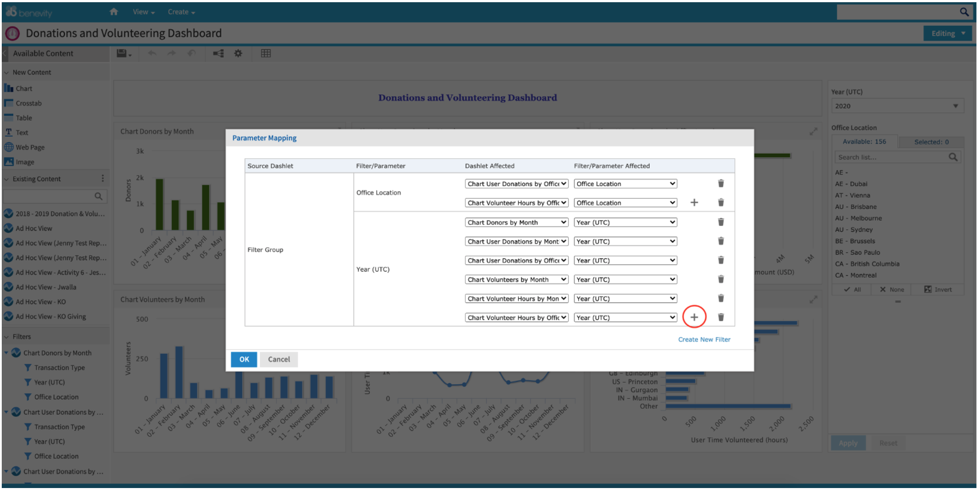Select All in Office Location filter

click(853, 290)
